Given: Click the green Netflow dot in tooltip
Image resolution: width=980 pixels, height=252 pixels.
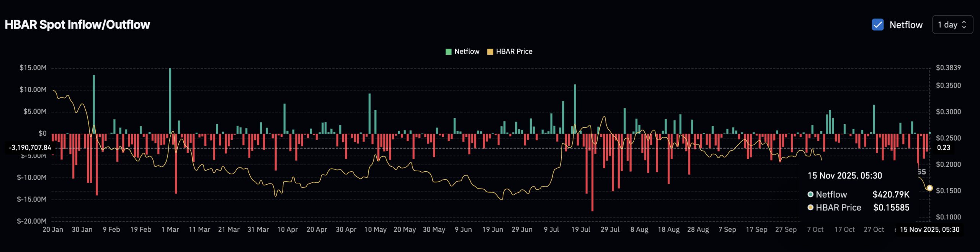Looking at the screenshot, I should (x=810, y=194).
